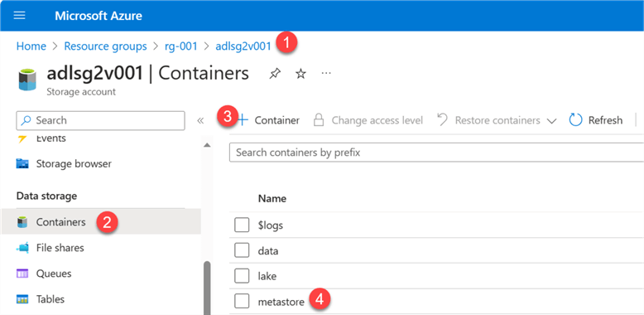This screenshot has height=315, width=644.
Task: Click the lock icon for access level
Action: click(x=319, y=120)
